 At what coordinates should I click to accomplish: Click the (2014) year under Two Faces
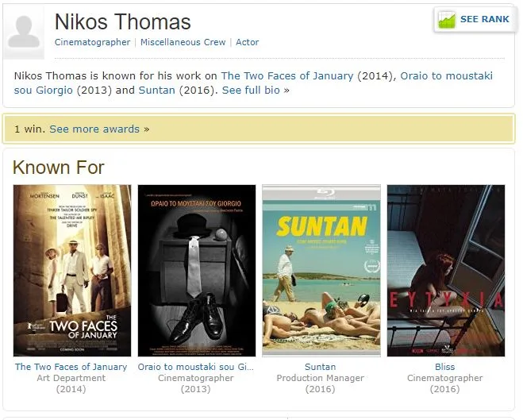pyautogui.click(x=71, y=389)
